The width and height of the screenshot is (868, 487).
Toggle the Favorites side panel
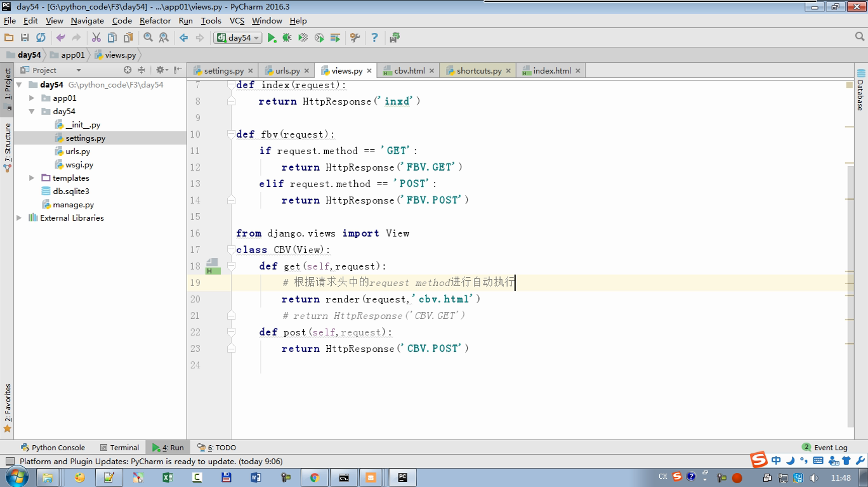point(8,409)
